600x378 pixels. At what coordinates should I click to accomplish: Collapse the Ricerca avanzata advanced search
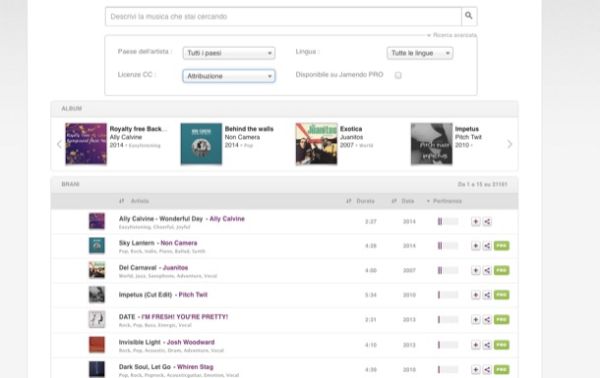452,35
